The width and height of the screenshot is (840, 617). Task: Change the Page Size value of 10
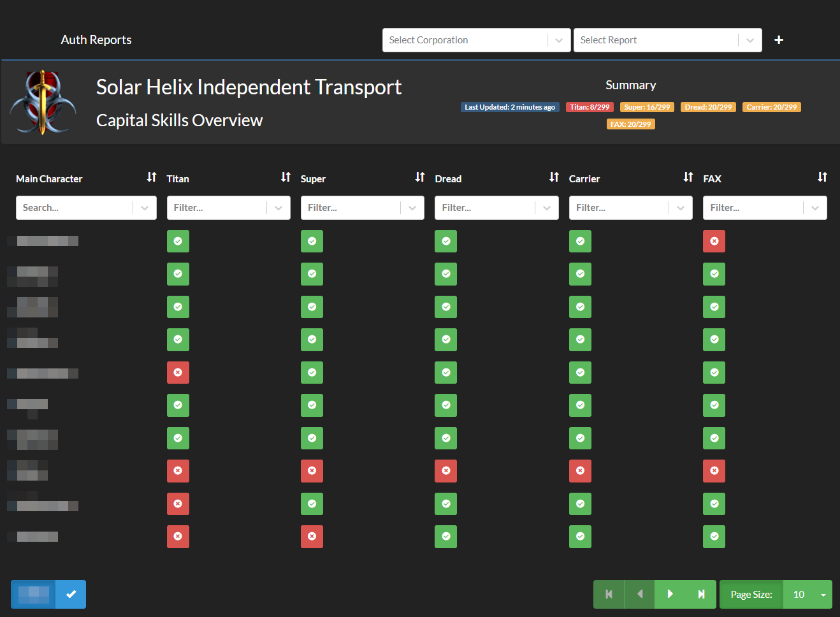tap(807, 594)
